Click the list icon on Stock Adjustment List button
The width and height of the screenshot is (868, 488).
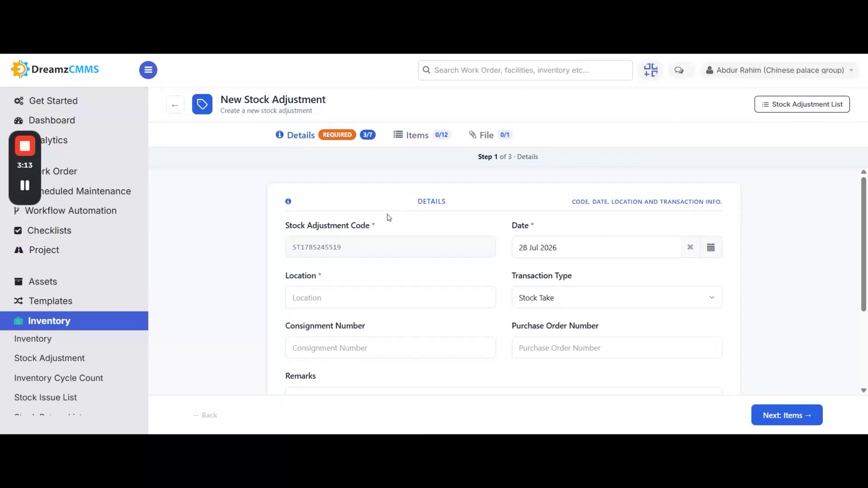point(765,104)
